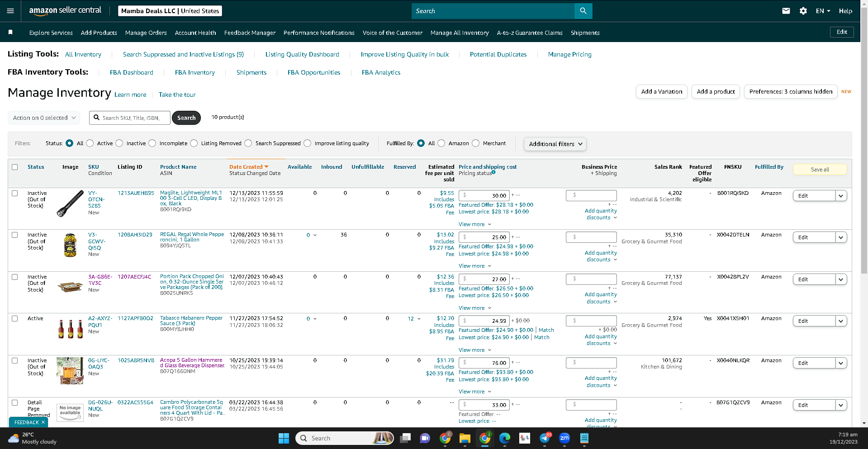Click the Amazon Seller Central logo

pos(65,11)
